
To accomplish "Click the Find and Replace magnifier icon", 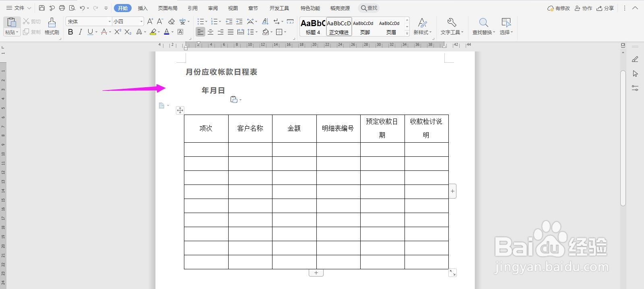I will (483, 23).
